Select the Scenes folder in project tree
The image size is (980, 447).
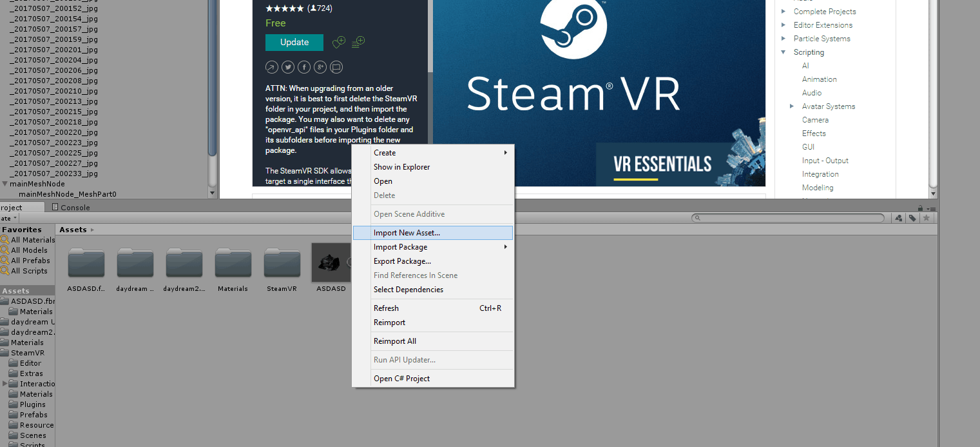[x=27, y=435]
